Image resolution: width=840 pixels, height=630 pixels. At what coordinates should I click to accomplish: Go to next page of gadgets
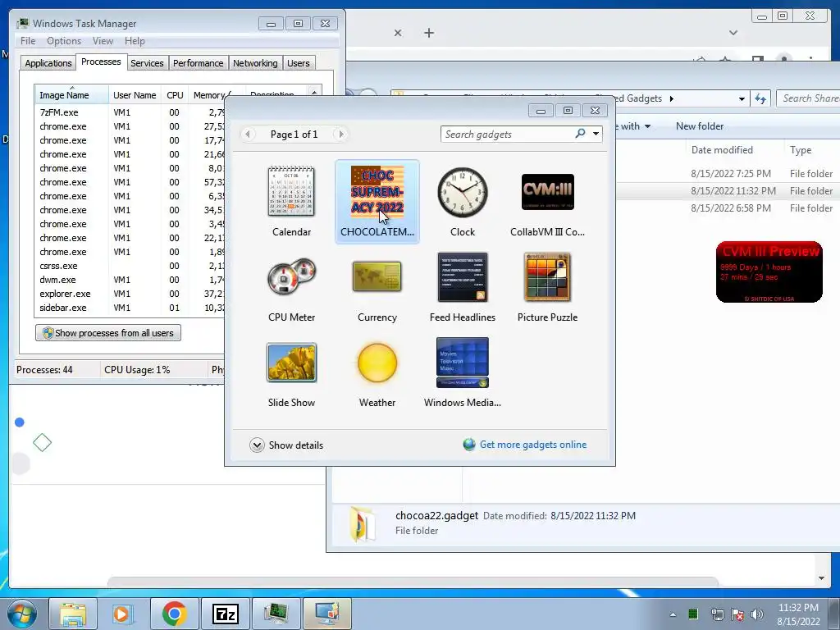[340, 134]
